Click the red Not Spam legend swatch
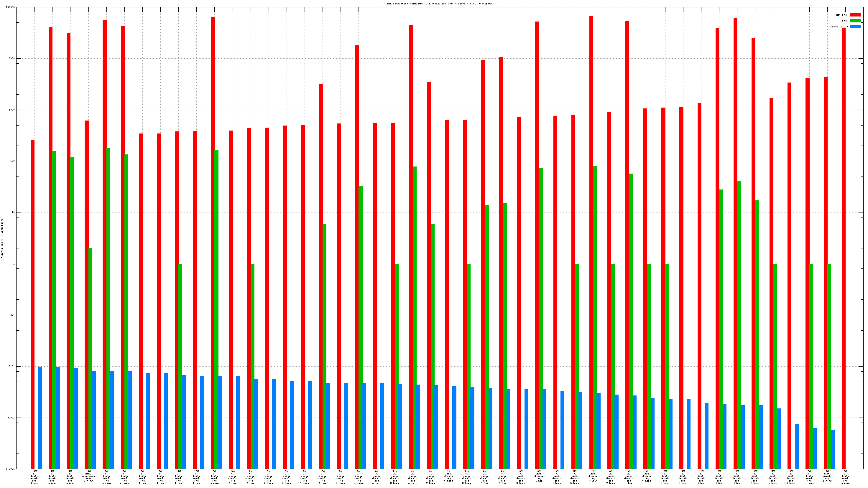The width and height of the screenshot is (868, 488). point(855,15)
